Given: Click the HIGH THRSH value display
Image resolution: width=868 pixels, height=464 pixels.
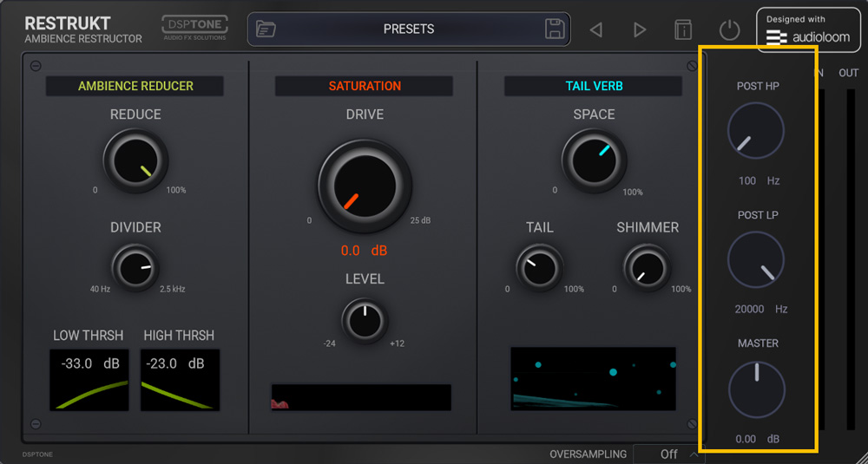Looking at the screenshot, I should pyautogui.click(x=180, y=380).
